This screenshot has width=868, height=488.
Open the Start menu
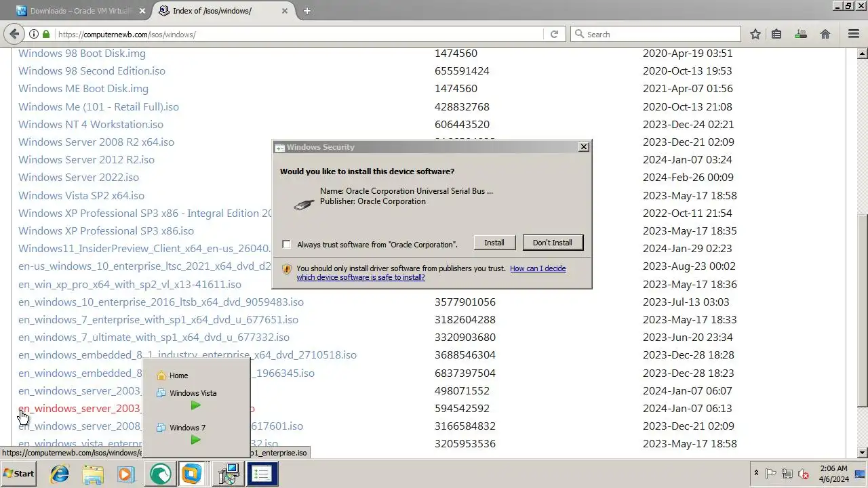point(19,474)
